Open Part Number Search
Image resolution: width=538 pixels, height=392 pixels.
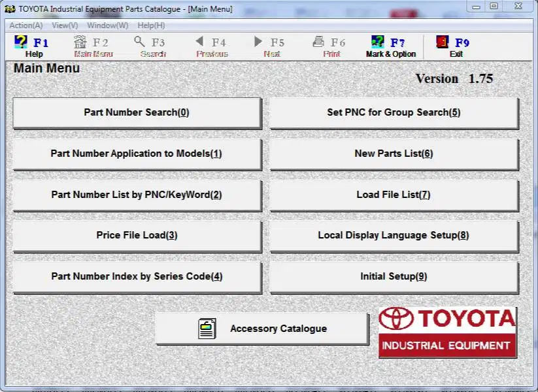(x=137, y=112)
